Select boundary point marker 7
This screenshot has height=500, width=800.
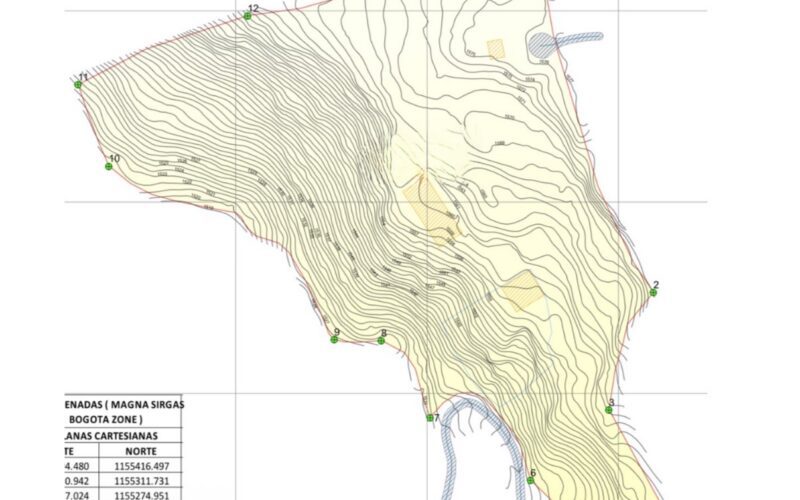[430, 418]
